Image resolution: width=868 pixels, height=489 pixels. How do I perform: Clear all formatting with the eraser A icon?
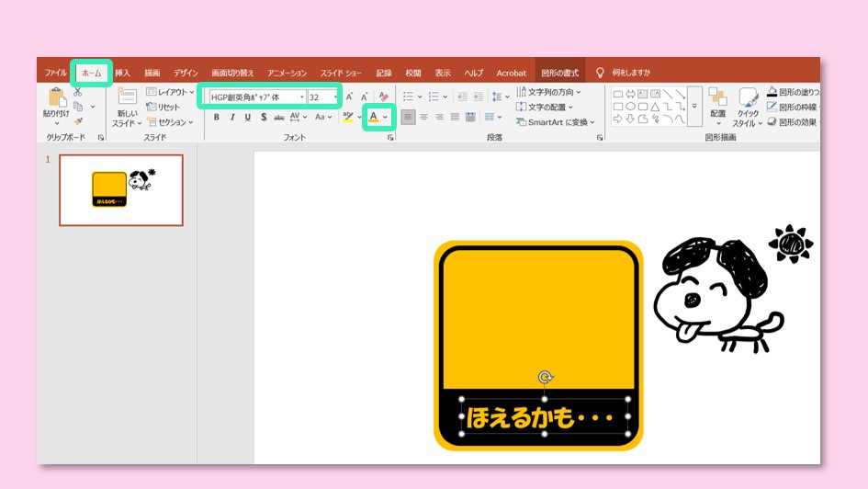tap(384, 97)
